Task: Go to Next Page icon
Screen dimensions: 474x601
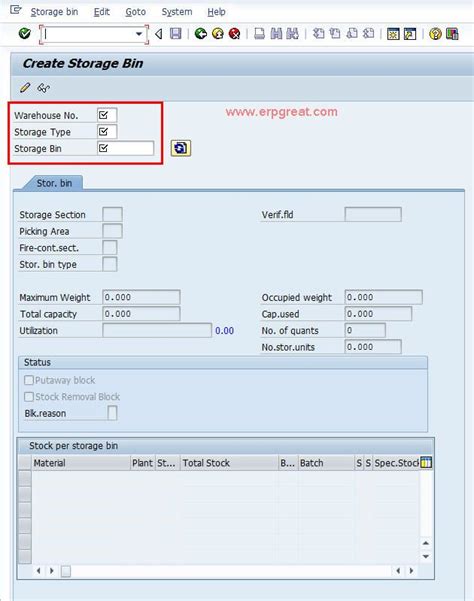Action: [x=352, y=34]
